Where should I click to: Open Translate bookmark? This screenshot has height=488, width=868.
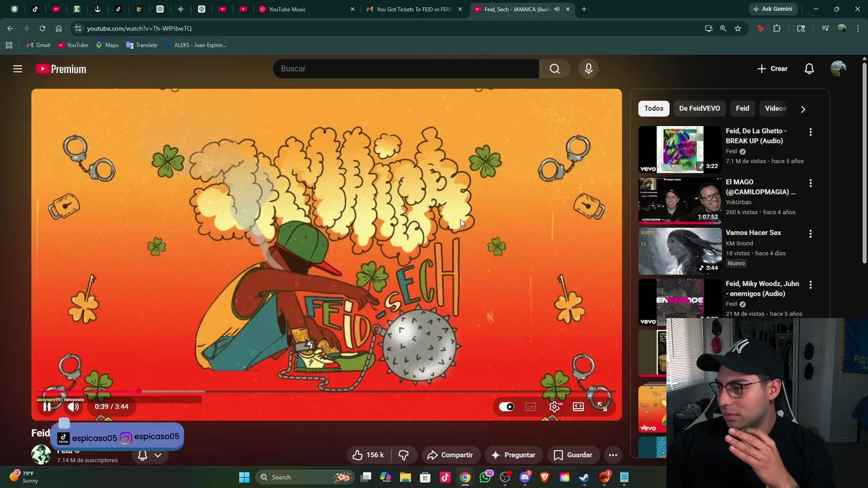coord(142,45)
